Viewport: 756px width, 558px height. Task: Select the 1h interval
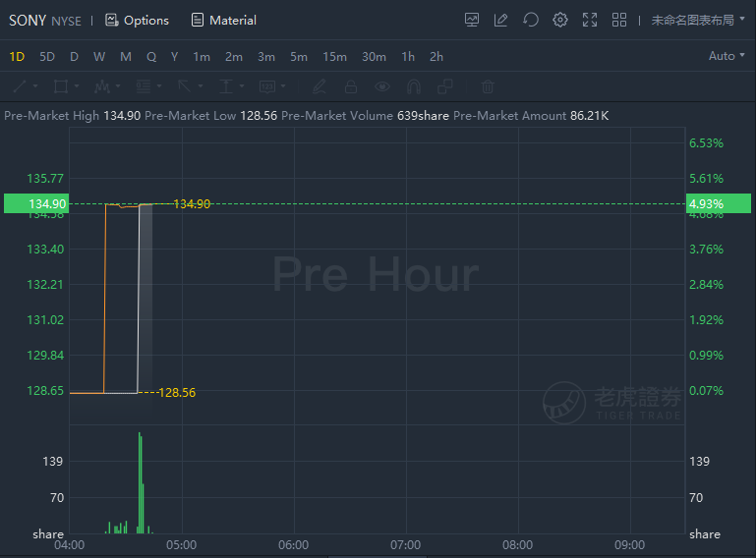tap(408, 57)
